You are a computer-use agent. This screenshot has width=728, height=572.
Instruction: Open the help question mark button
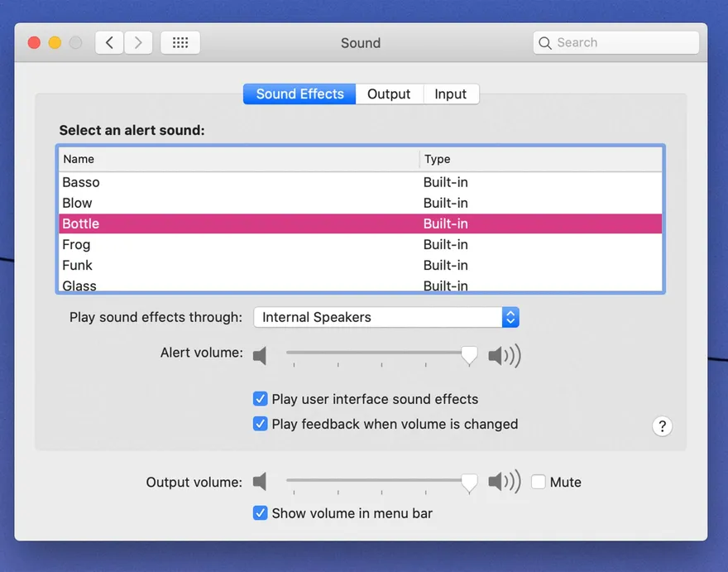(x=662, y=425)
